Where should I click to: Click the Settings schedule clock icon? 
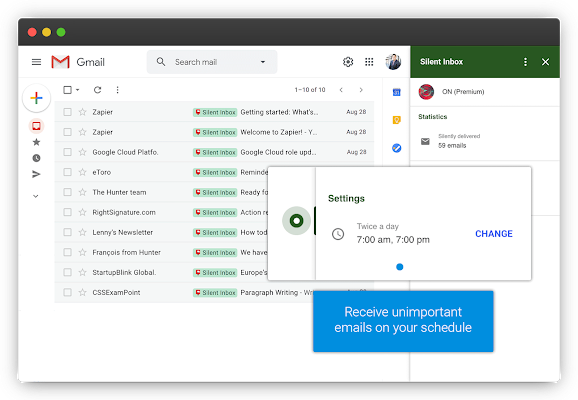(338, 234)
